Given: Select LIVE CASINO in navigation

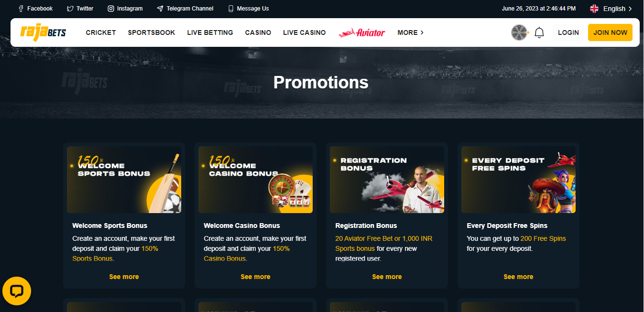Looking at the screenshot, I should [x=305, y=32].
